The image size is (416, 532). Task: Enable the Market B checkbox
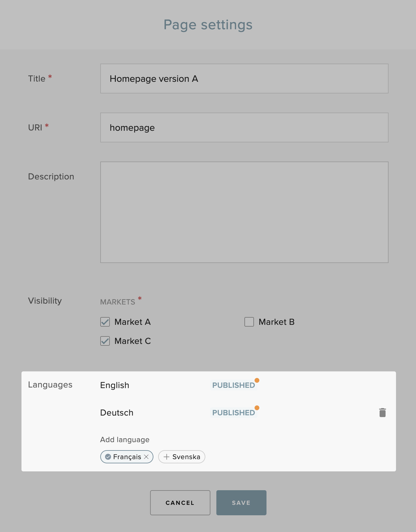249,322
